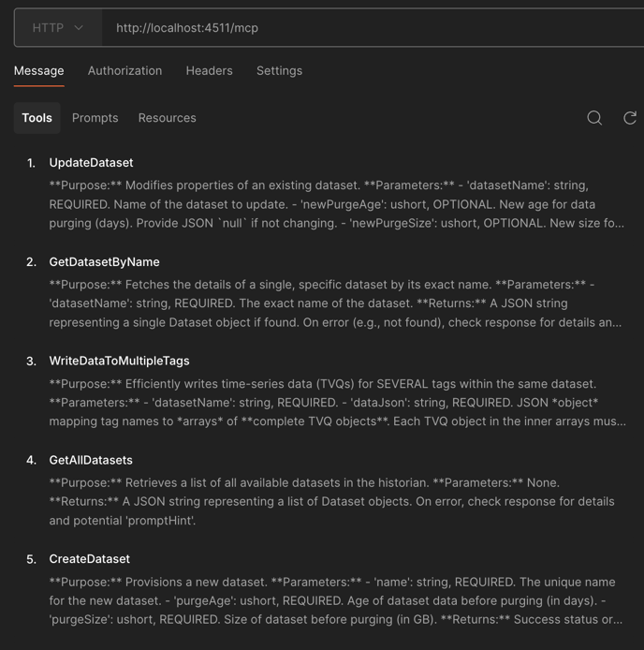Screen dimensions: 644x650
Task: View the Resources sub-tab
Action: coord(167,118)
